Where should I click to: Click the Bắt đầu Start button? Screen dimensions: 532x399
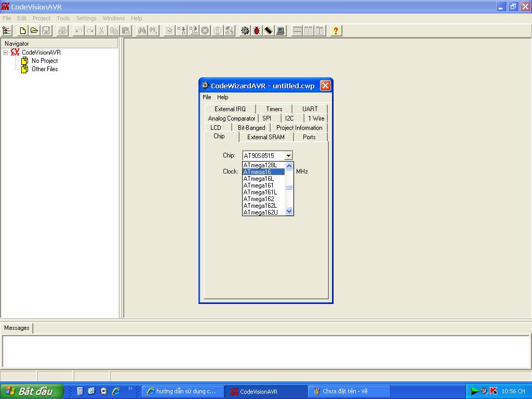tap(32, 391)
